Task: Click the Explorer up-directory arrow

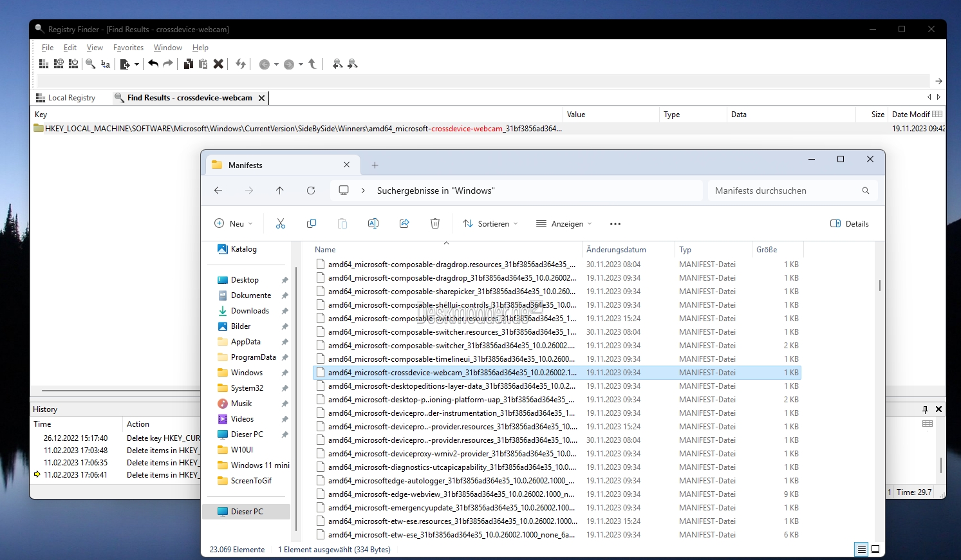Action: coord(280,191)
